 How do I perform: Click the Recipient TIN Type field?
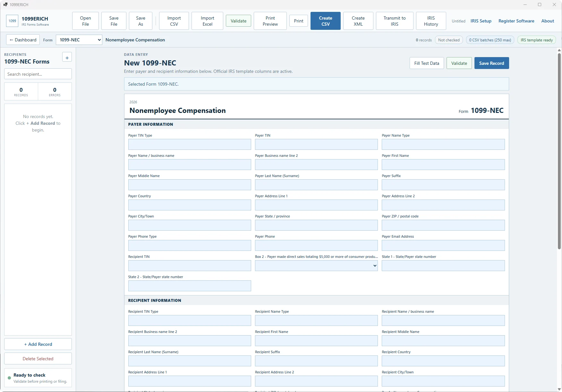pyautogui.click(x=190, y=320)
